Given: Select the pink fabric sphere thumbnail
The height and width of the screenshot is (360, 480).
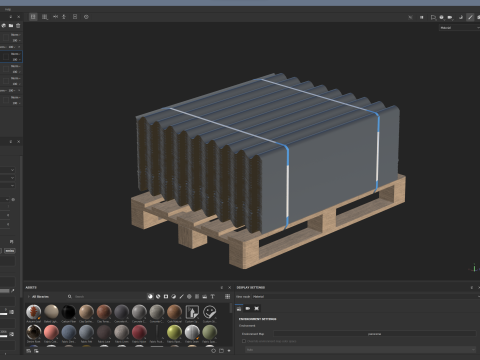Looking at the screenshot, I should (51, 332).
